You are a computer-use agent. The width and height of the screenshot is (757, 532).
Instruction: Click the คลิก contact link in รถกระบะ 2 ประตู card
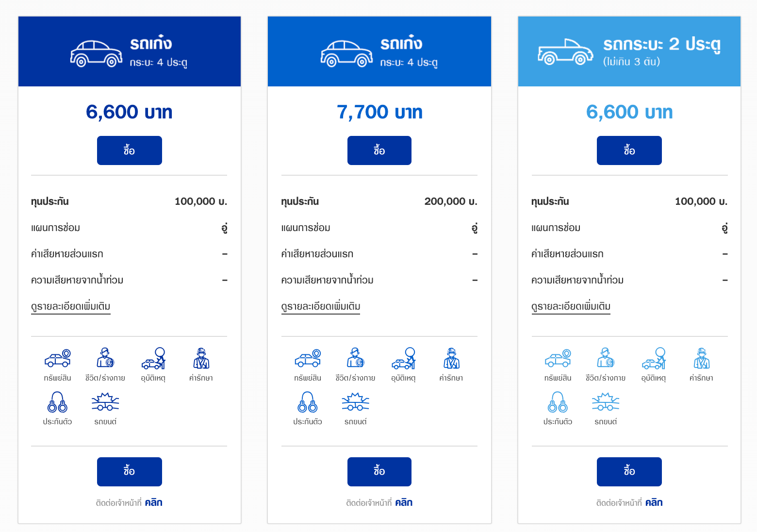pyautogui.click(x=654, y=502)
